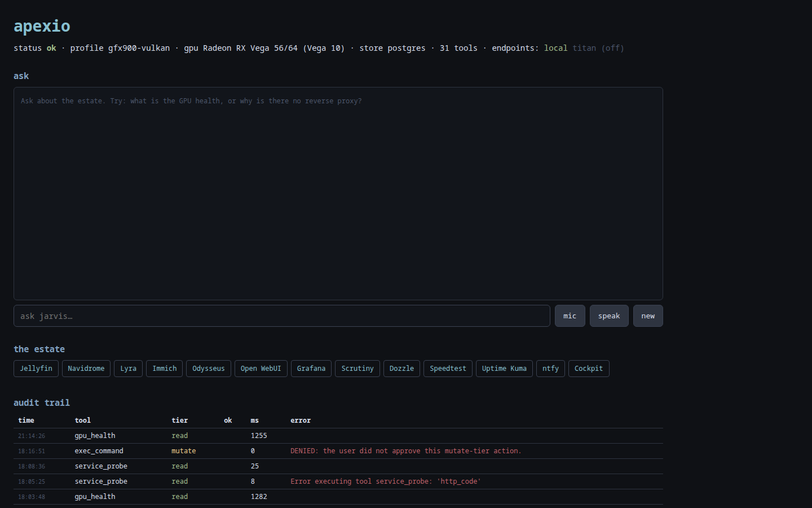Click the tier column header
Viewport: 812px width, 508px height.
(x=180, y=421)
